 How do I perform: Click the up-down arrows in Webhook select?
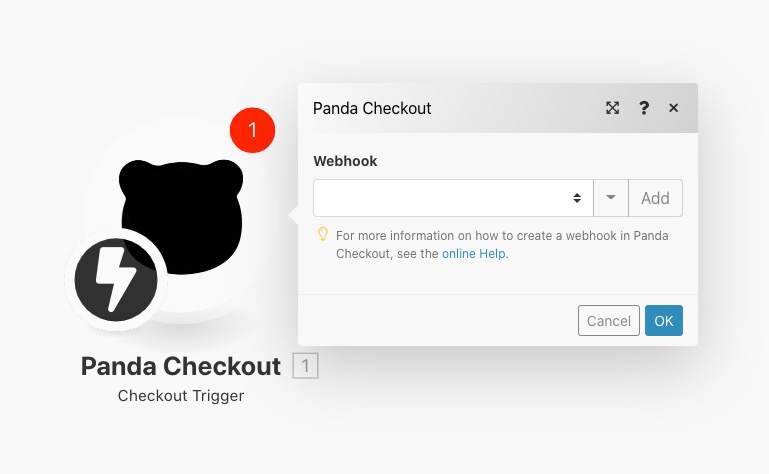577,198
